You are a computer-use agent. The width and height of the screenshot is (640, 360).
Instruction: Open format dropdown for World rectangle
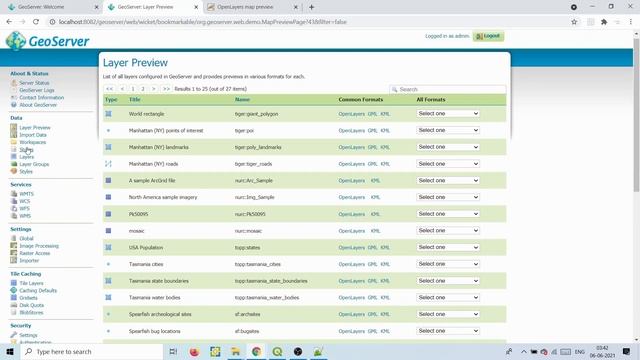448,113
